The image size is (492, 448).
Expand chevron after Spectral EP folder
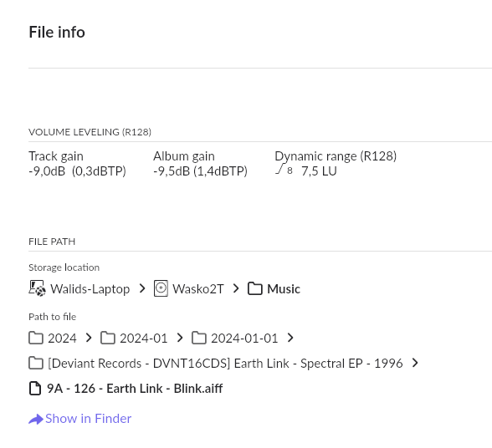[x=415, y=363]
